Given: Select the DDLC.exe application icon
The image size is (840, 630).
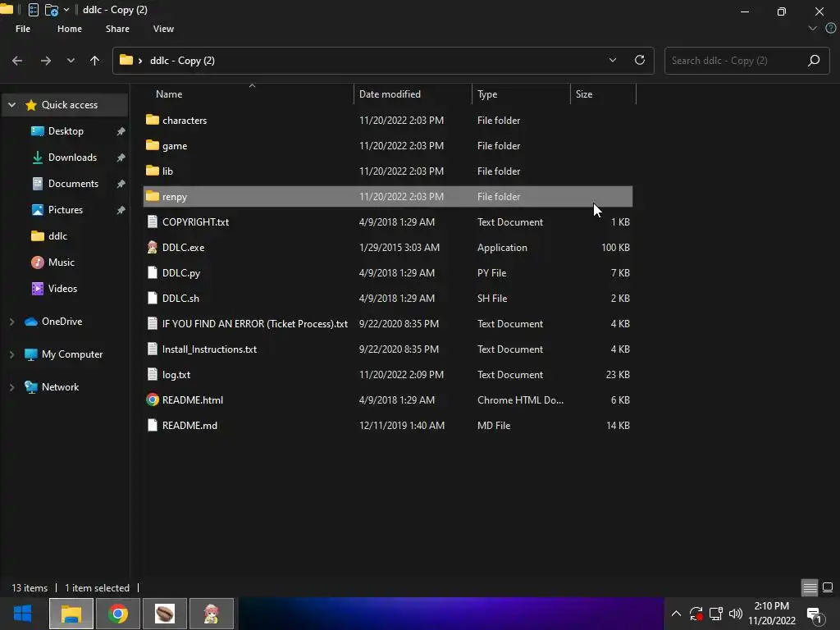Looking at the screenshot, I should tap(152, 247).
